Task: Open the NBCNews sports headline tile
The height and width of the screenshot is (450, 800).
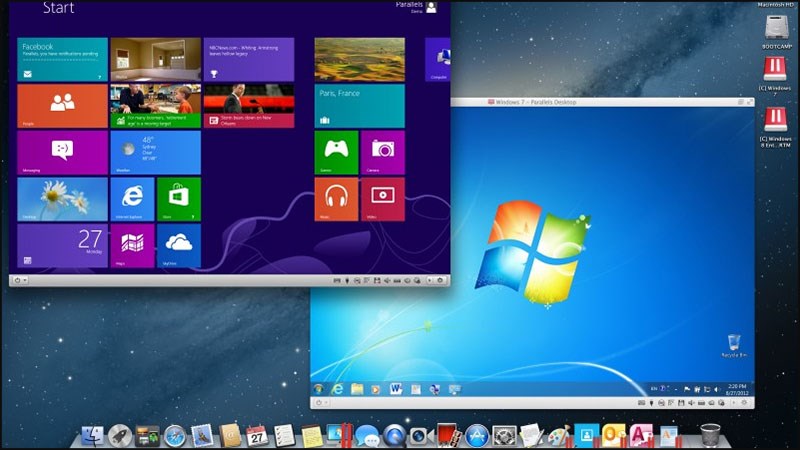Action: coord(249,59)
